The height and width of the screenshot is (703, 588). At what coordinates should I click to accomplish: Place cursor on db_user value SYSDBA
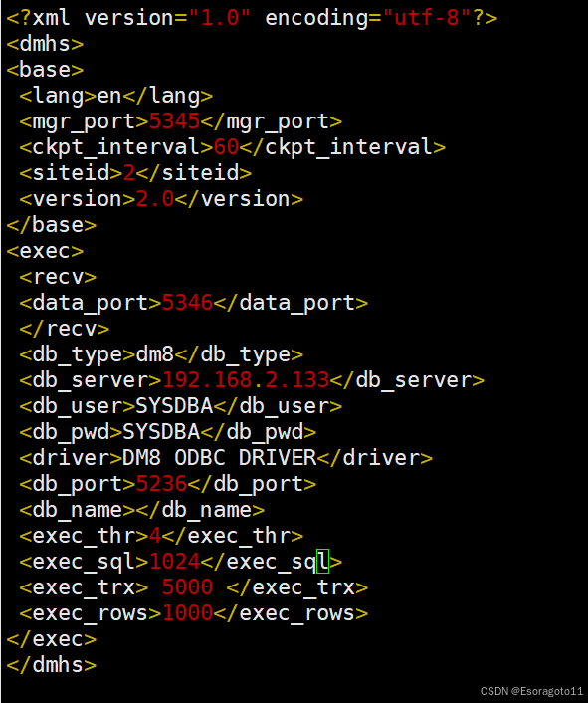pos(174,406)
